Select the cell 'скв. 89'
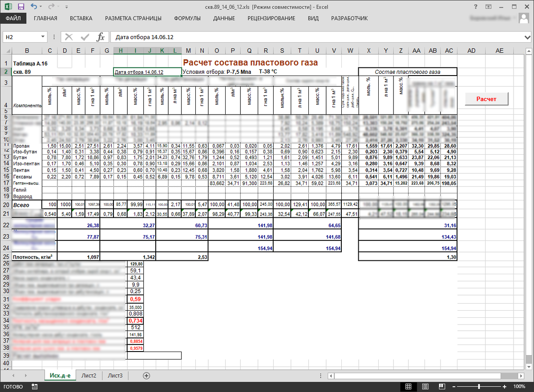The height and width of the screenshot is (392, 534). (27, 72)
